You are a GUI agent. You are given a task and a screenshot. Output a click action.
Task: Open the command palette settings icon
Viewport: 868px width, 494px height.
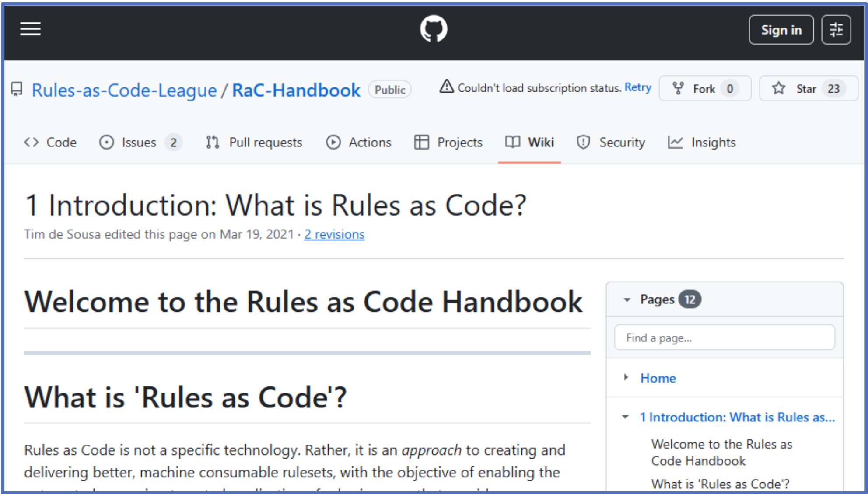[x=836, y=29]
